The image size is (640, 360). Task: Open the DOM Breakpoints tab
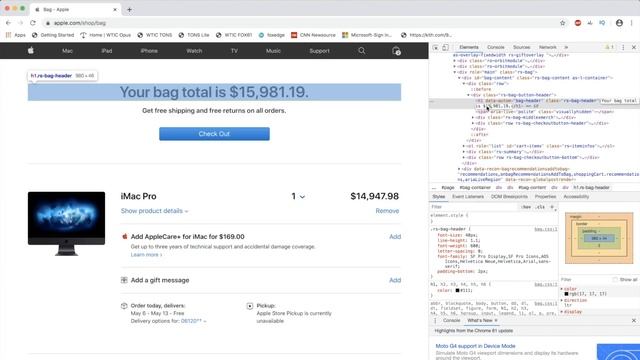point(509,197)
